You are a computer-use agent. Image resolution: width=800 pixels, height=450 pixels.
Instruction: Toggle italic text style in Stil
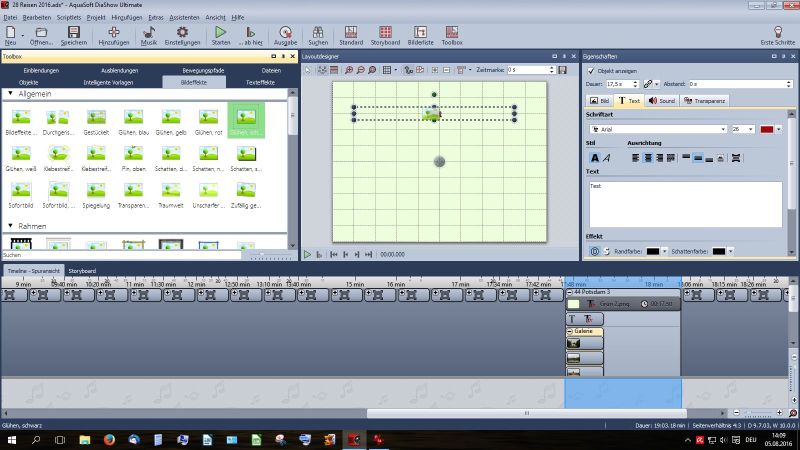coord(607,158)
